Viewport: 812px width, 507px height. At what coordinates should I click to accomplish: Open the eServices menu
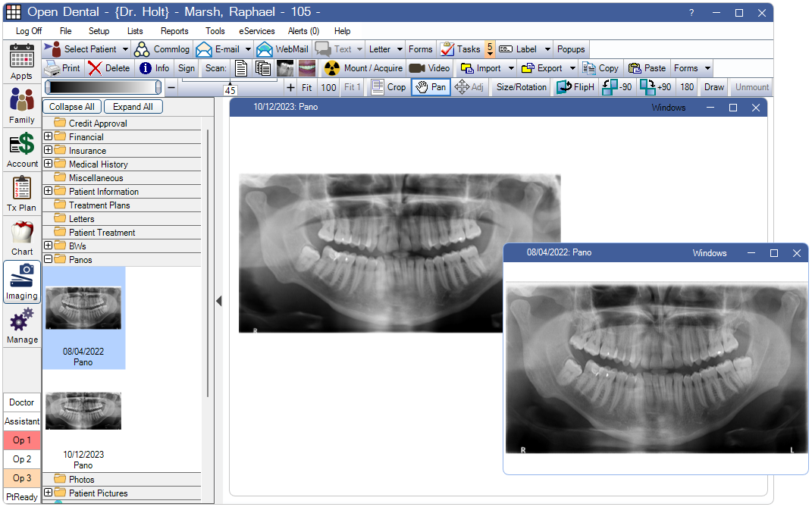point(256,31)
